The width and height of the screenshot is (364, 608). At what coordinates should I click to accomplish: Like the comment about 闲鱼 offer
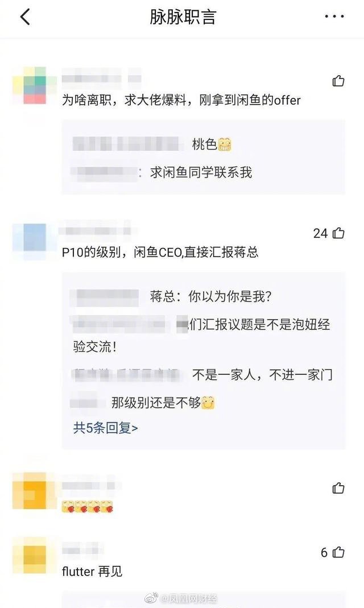click(338, 81)
